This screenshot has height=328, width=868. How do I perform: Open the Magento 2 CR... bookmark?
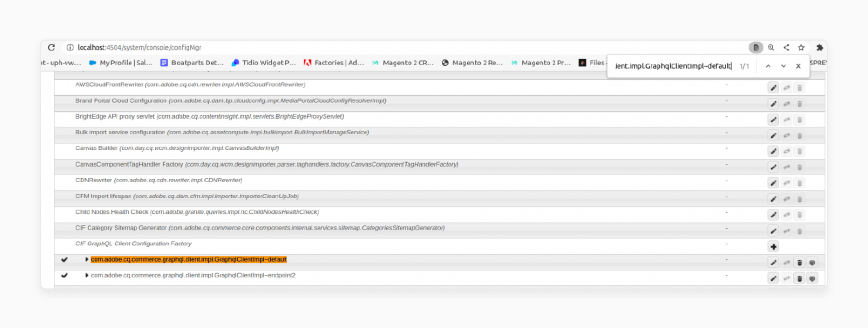(403, 63)
